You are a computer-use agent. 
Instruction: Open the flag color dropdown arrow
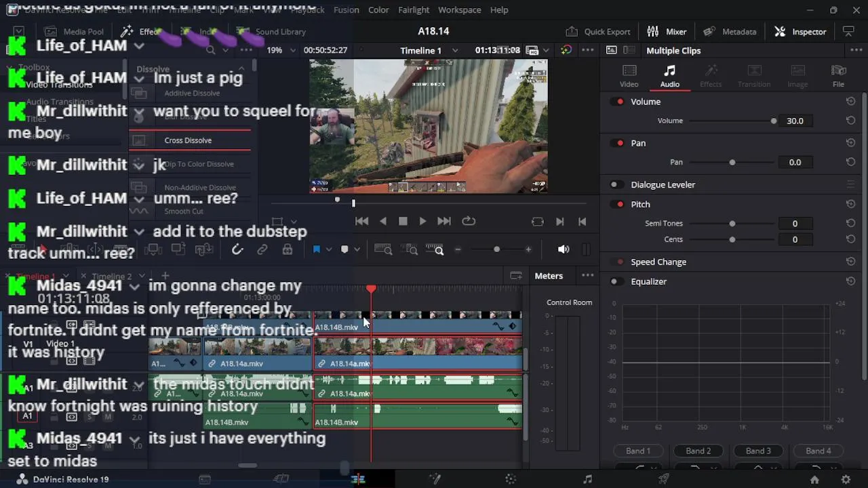click(x=329, y=249)
